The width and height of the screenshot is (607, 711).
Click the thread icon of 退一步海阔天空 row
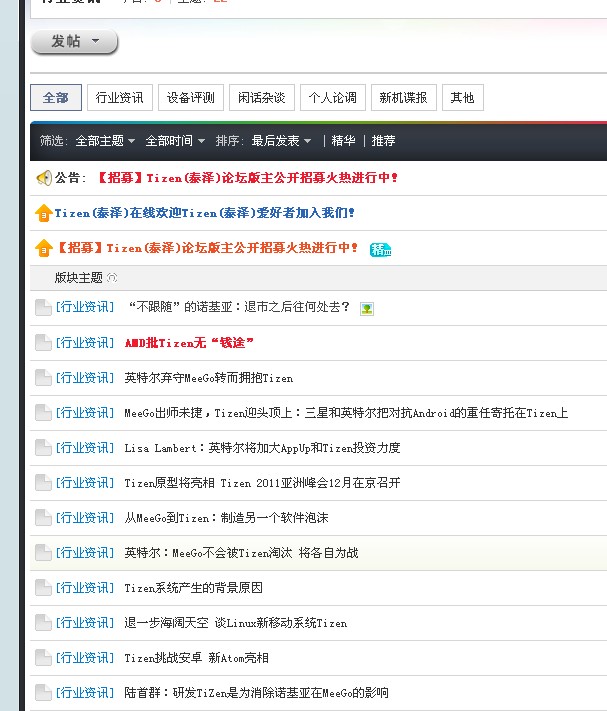tap(44, 623)
